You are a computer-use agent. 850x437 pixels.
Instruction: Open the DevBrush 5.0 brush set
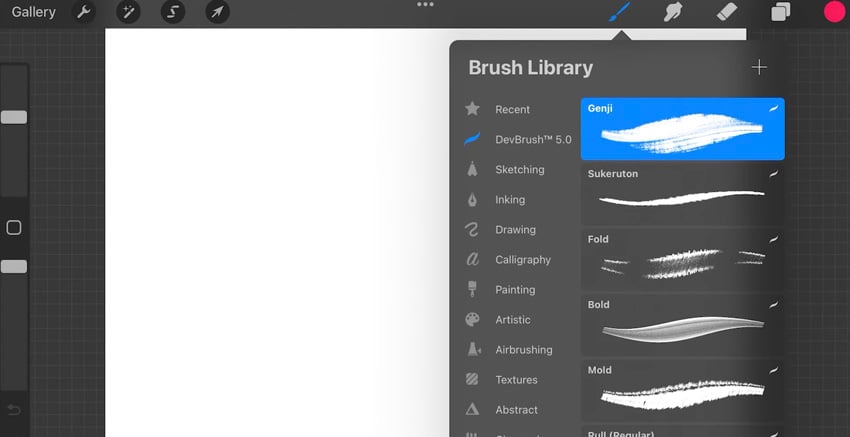pyautogui.click(x=518, y=139)
